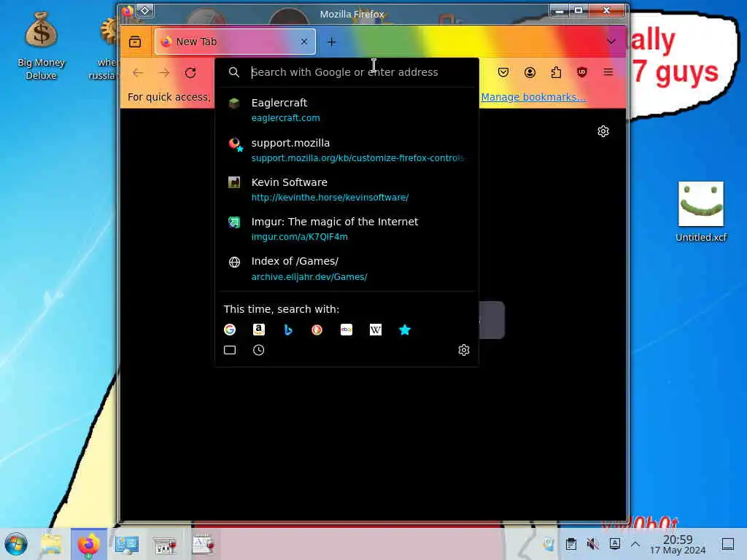Search this time with Bing

click(287, 330)
